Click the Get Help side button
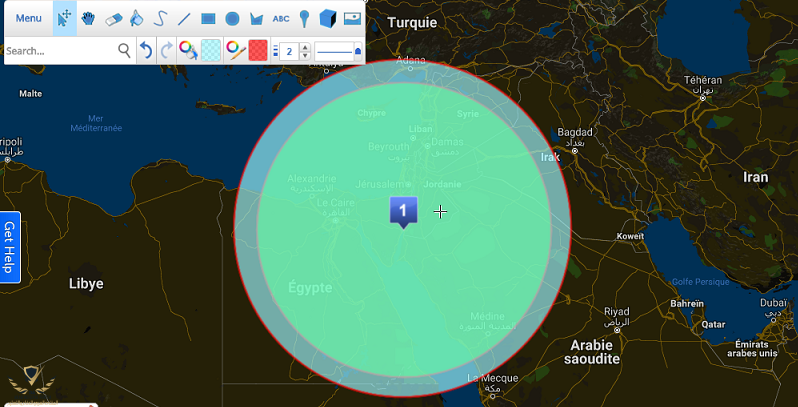Screen dimensions: 798x407 point(9,247)
